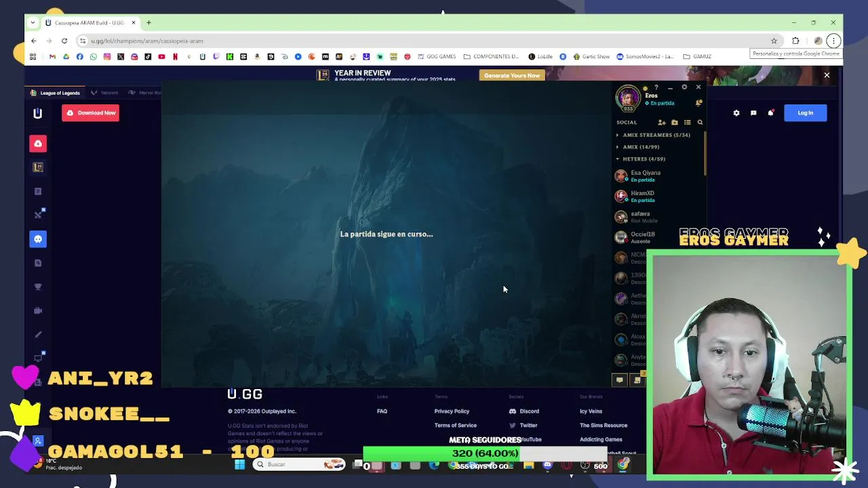Screen dimensions: 868x488
Task: Open League notification bell under profile
Action: pyautogui.click(x=698, y=103)
